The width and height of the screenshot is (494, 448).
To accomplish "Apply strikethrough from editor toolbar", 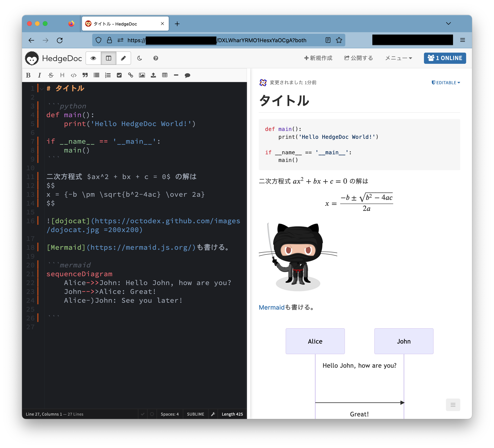I will point(51,75).
